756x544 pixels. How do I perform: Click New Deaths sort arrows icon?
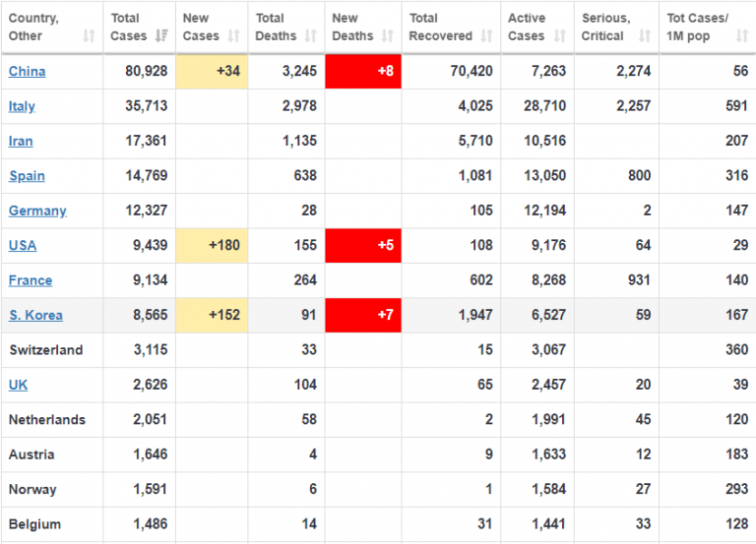[388, 36]
